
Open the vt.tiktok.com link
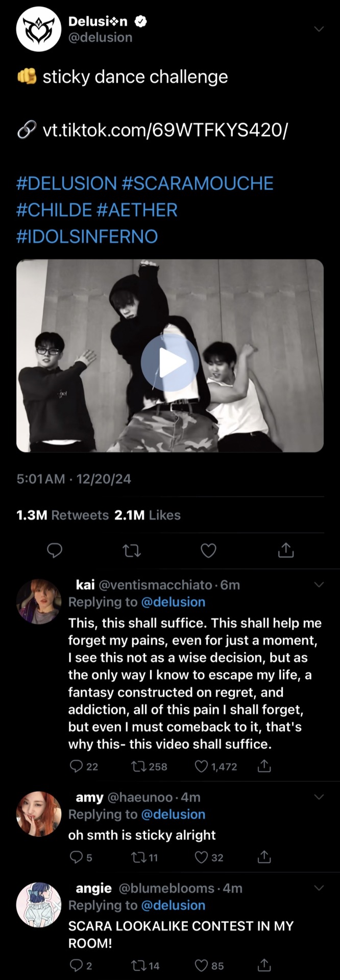click(x=164, y=130)
